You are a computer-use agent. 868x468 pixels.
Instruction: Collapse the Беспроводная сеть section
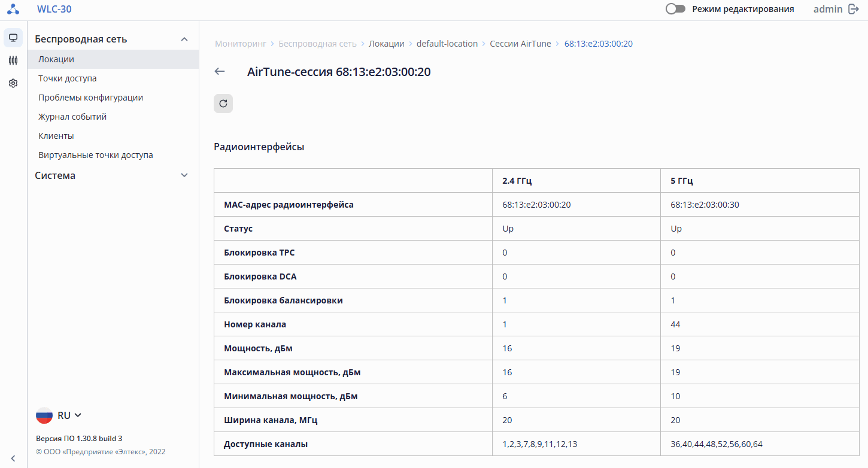184,39
